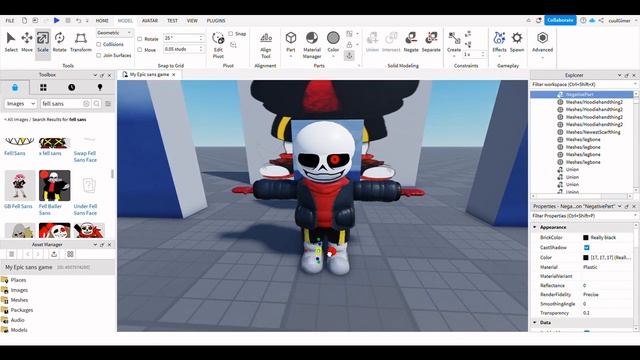The height and width of the screenshot is (360, 640).
Task: Toggle the Collisions checkbox
Action: pos(99,44)
